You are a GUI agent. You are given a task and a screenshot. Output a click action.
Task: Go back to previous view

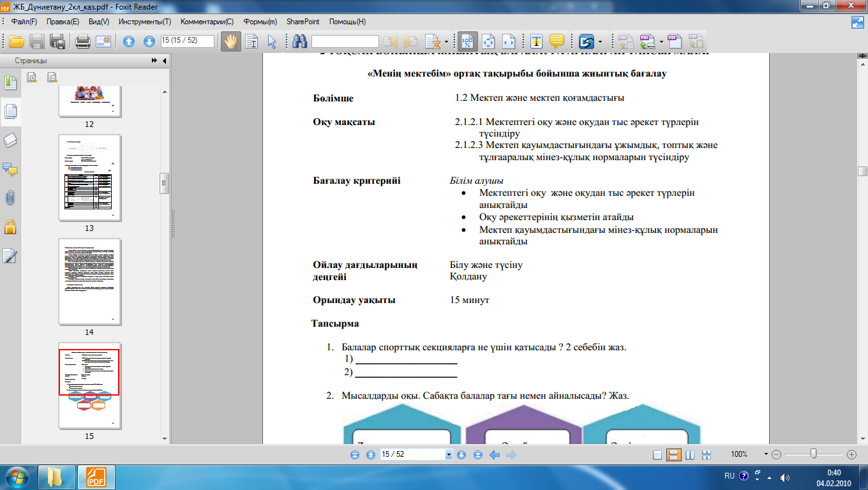(494, 455)
